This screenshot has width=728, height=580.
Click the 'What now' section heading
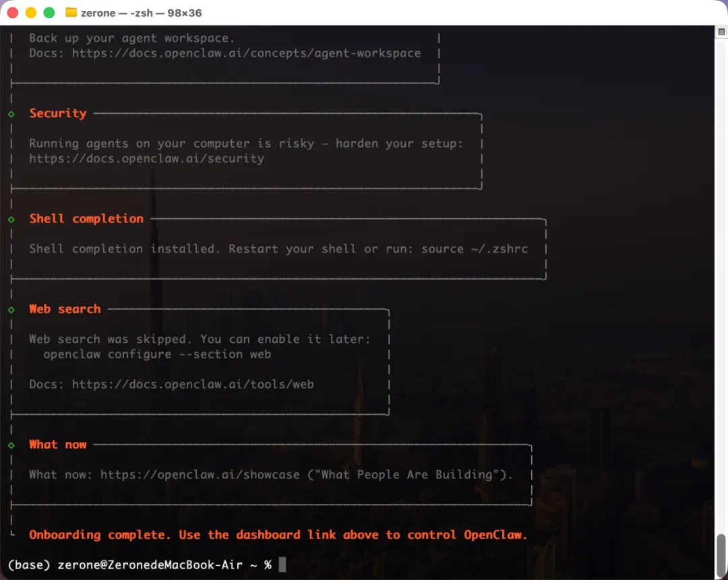(x=58, y=445)
